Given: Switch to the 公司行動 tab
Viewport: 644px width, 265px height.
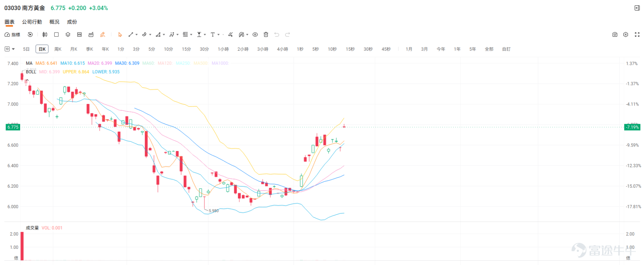Looking at the screenshot, I should (x=32, y=22).
